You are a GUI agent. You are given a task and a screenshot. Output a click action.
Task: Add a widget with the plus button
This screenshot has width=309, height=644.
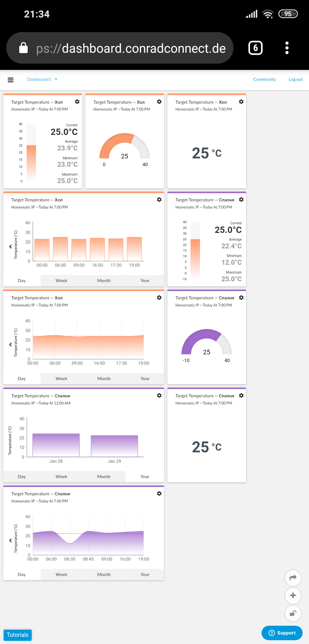coord(293,596)
